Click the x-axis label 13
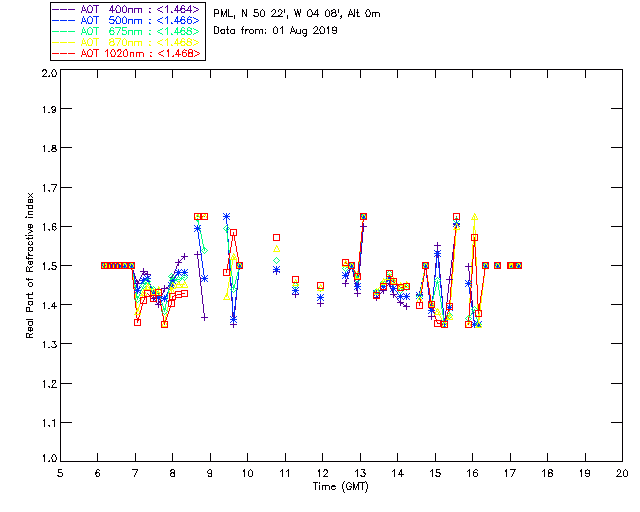 pyautogui.click(x=360, y=473)
